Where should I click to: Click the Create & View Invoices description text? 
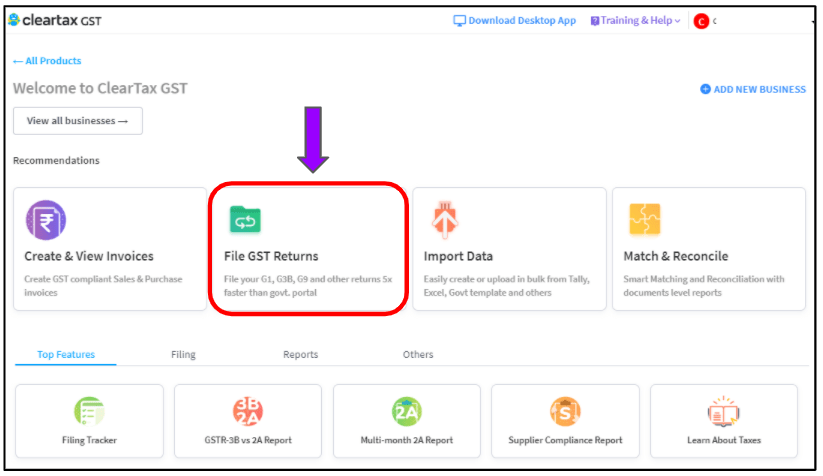coord(103,286)
